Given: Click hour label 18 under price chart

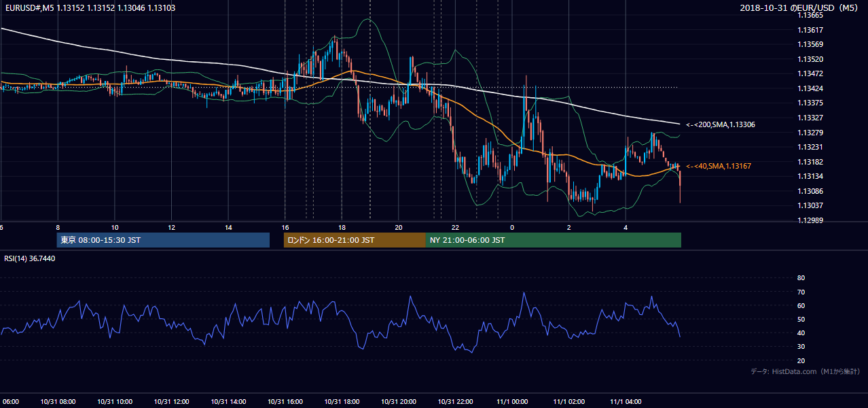Looking at the screenshot, I should [x=342, y=228].
